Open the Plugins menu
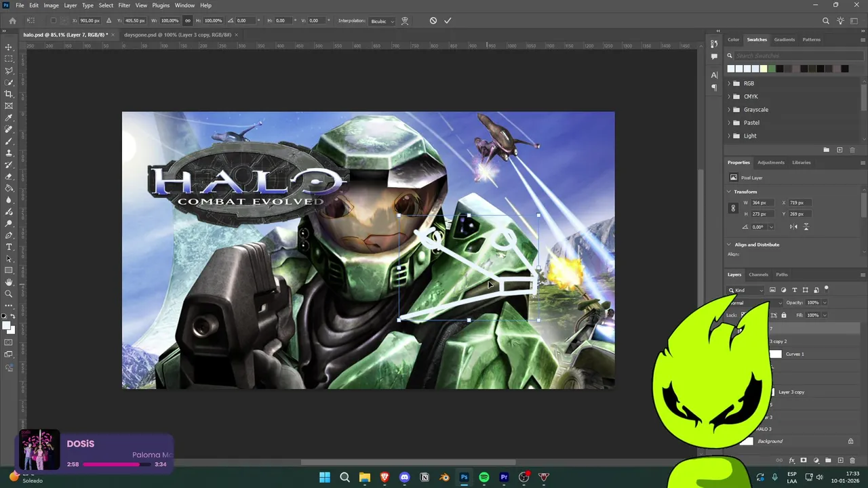This screenshot has width=868, height=488. [x=161, y=5]
